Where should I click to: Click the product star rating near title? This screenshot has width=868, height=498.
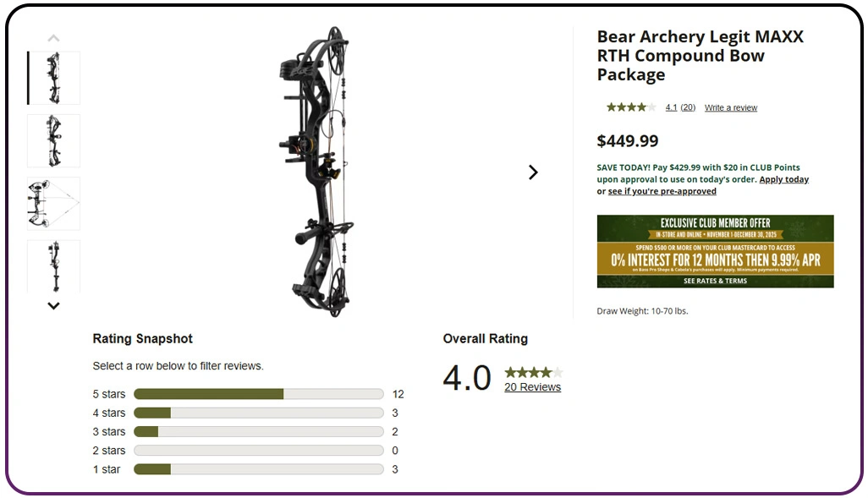(630, 107)
